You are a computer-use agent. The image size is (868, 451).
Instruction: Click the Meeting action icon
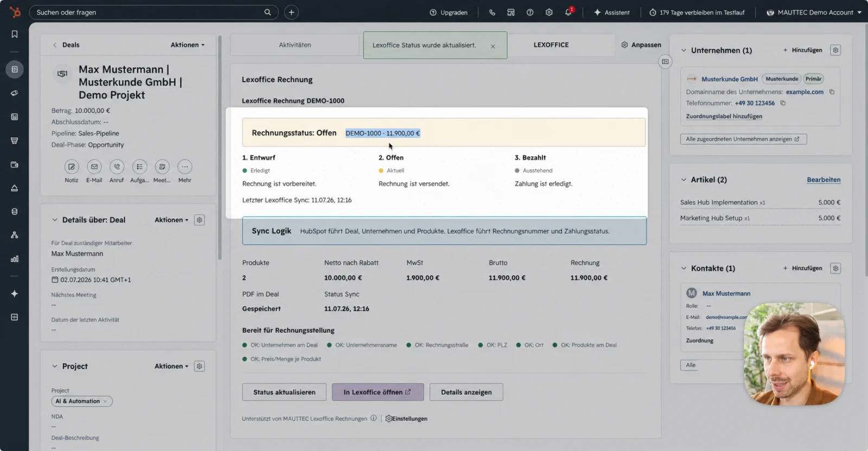coord(162,166)
